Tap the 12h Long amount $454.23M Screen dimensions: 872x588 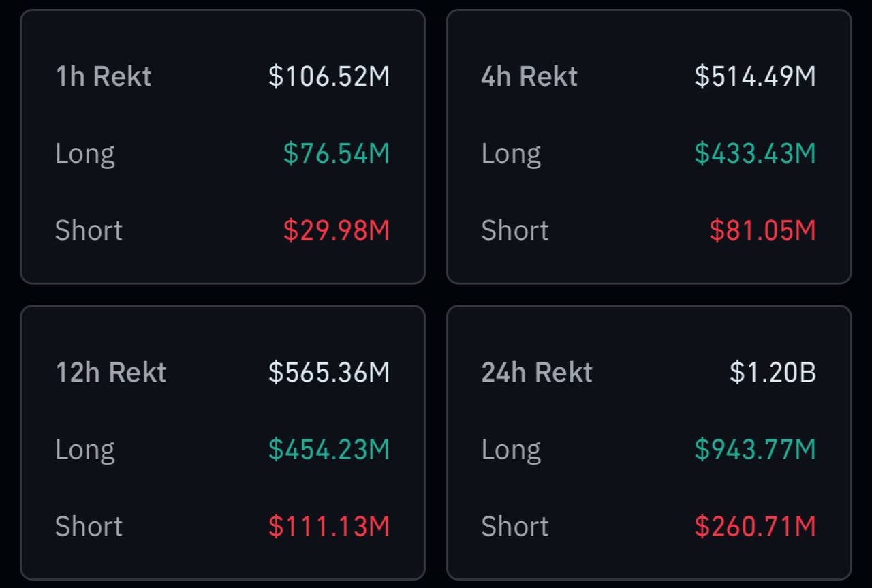[x=329, y=450]
